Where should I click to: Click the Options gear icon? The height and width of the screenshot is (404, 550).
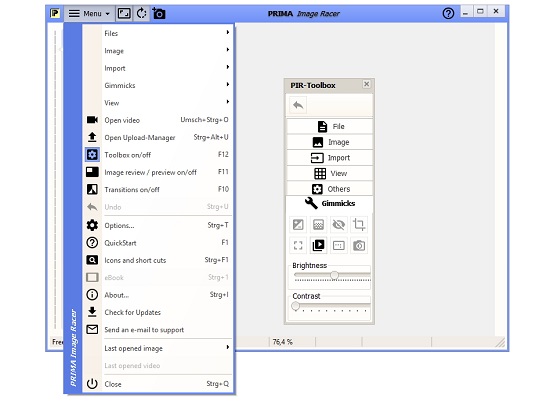(x=92, y=225)
